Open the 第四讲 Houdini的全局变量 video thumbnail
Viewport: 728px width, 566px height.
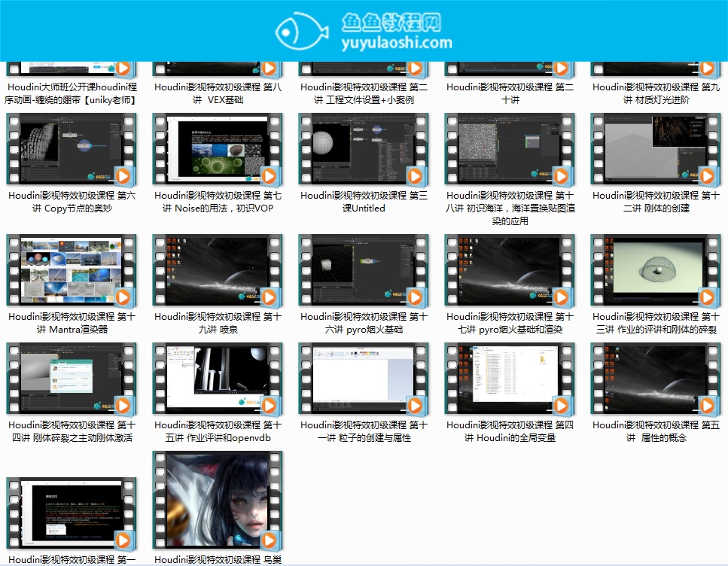510,379
